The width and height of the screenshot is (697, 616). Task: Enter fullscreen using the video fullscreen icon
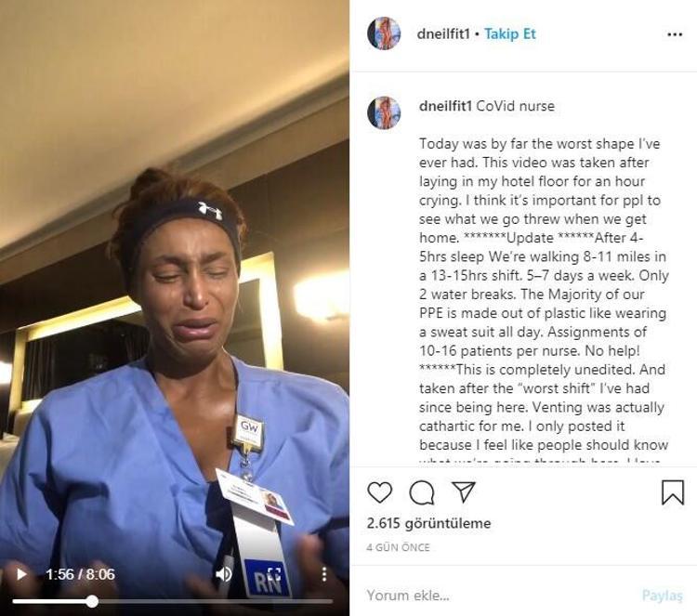(274, 574)
